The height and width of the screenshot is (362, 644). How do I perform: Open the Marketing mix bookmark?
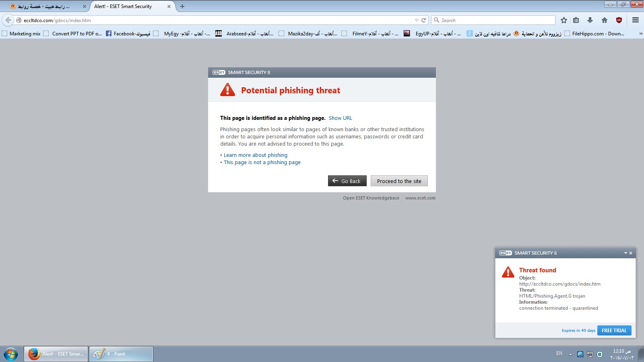21,34
